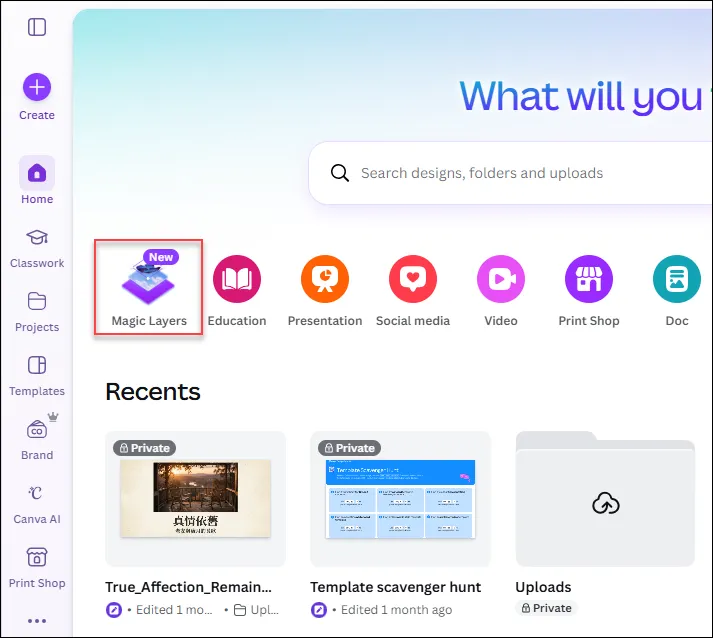Open Templates in the sidebar
This screenshot has width=713, height=638.
click(37, 377)
